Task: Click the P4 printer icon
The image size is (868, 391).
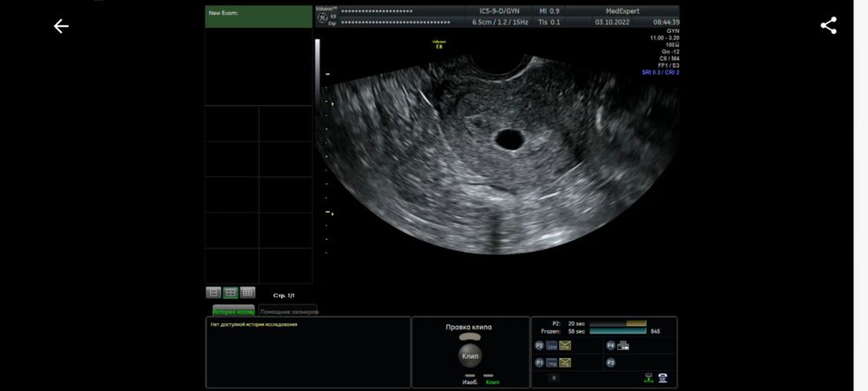Action: (x=623, y=346)
